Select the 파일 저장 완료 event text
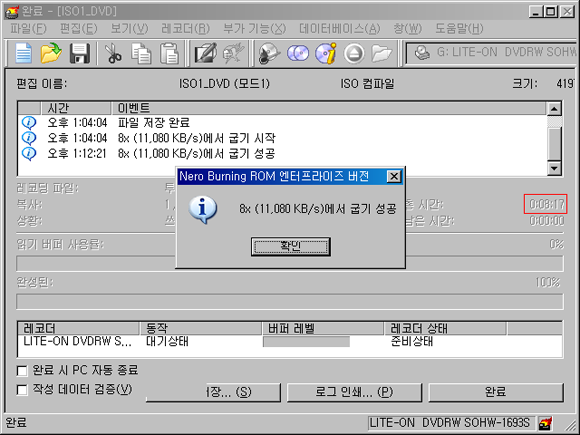Screen dimensions: 580x435 (154, 122)
